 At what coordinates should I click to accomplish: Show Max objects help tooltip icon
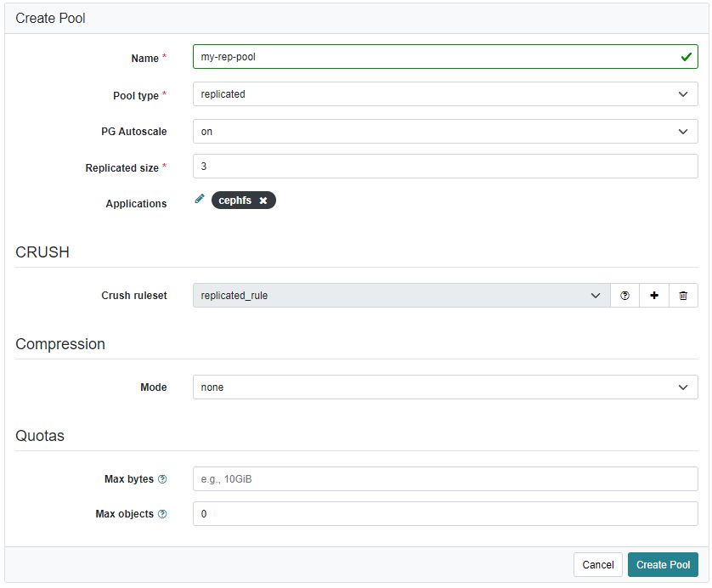[x=162, y=514]
